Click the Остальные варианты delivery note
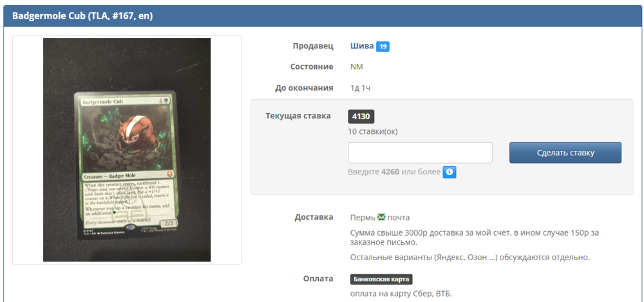The height and width of the screenshot is (302, 644). [470, 258]
